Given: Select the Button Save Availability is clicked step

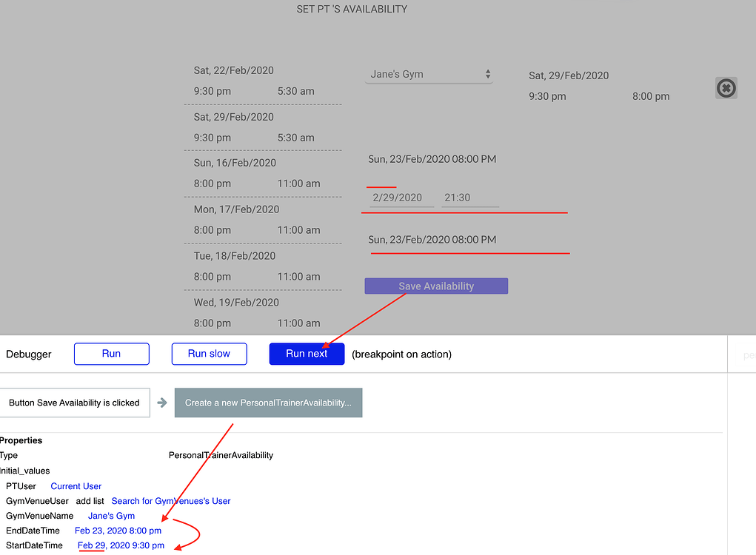Looking at the screenshot, I should point(74,402).
